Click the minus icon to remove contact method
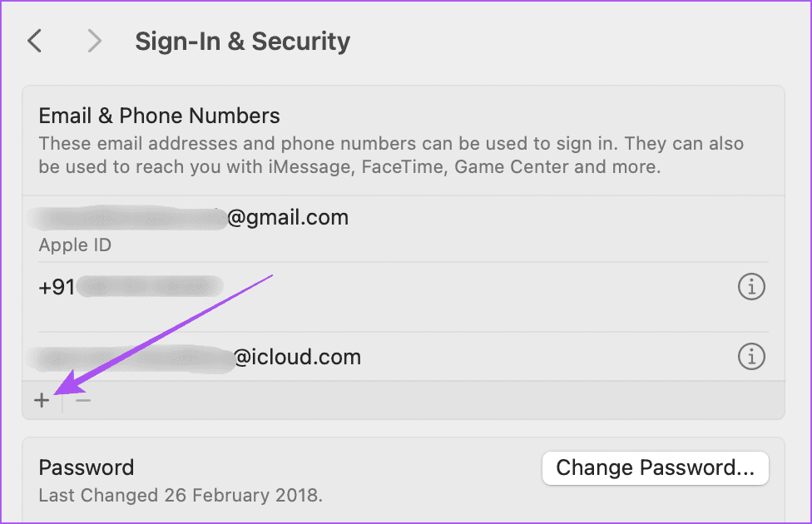This screenshot has height=524, width=812. pyautogui.click(x=82, y=400)
